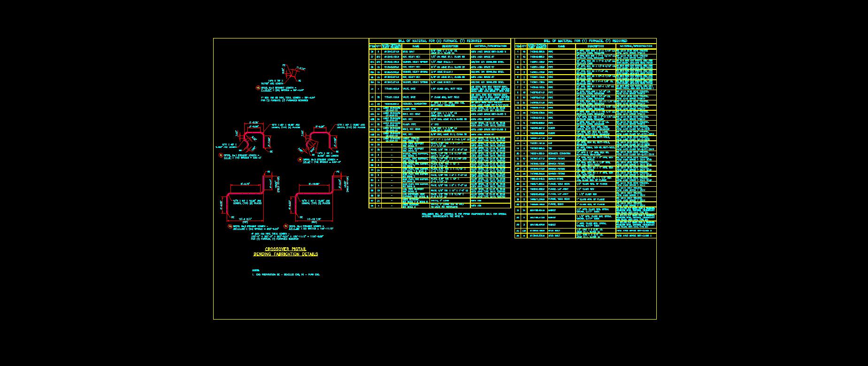
Task: Click NAME column header in left table
Action: (415, 46)
